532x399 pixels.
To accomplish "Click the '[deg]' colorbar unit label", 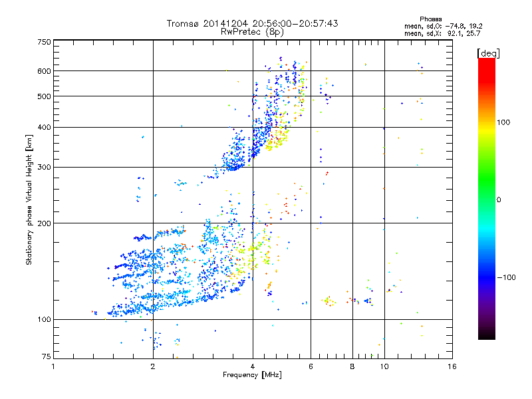I will (x=488, y=53).
